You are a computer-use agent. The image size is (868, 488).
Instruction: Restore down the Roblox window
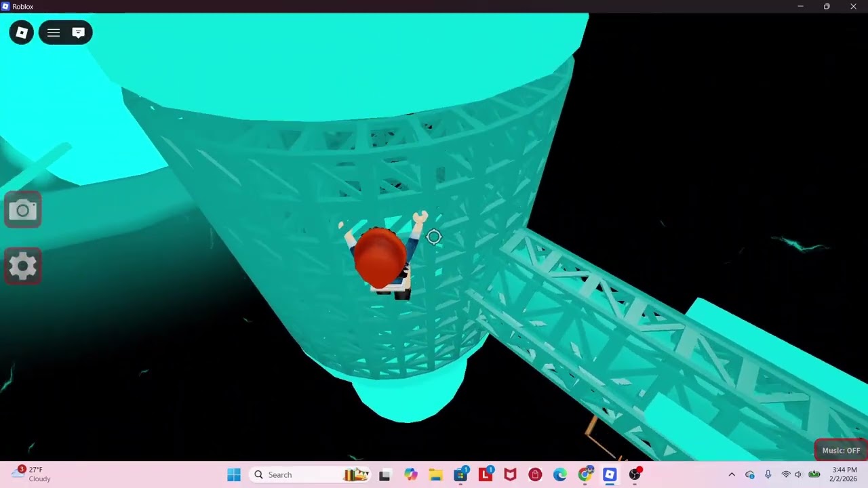click(827, 6)
